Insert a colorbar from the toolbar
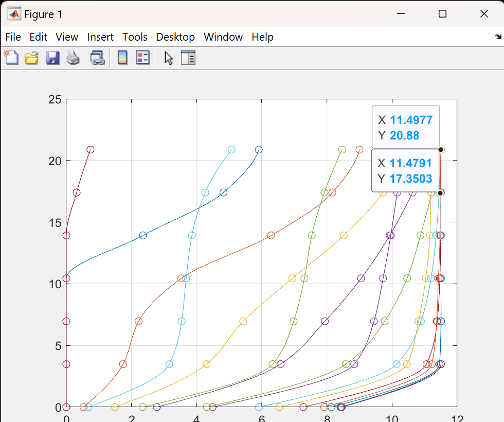The height and width of the screenshot is (422, 504). tap(122, 58)
